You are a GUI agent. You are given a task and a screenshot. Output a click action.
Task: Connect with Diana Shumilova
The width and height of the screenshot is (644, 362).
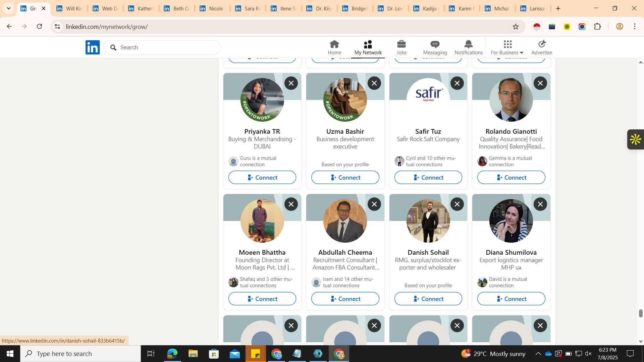511,299
